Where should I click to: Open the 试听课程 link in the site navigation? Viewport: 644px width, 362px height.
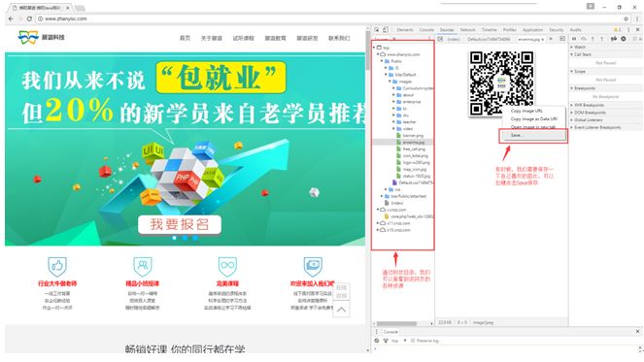click(243, 38)
